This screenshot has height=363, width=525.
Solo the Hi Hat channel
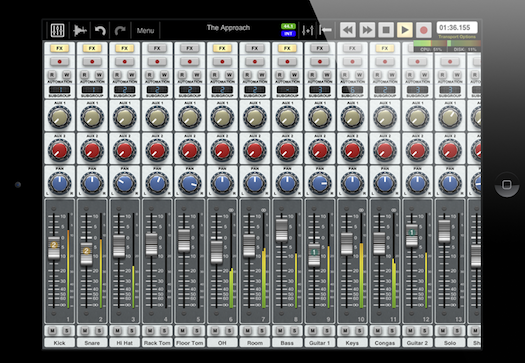coord(132,331)
